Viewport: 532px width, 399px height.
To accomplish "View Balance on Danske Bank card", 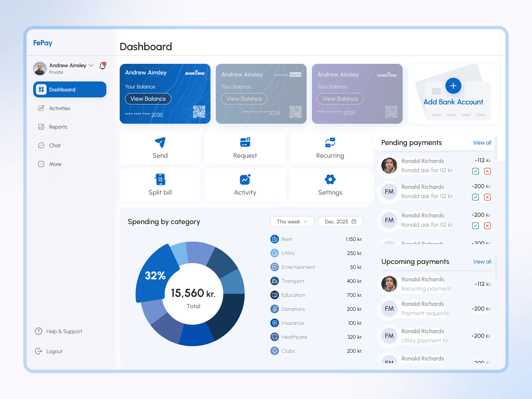I will pos(244,99).
